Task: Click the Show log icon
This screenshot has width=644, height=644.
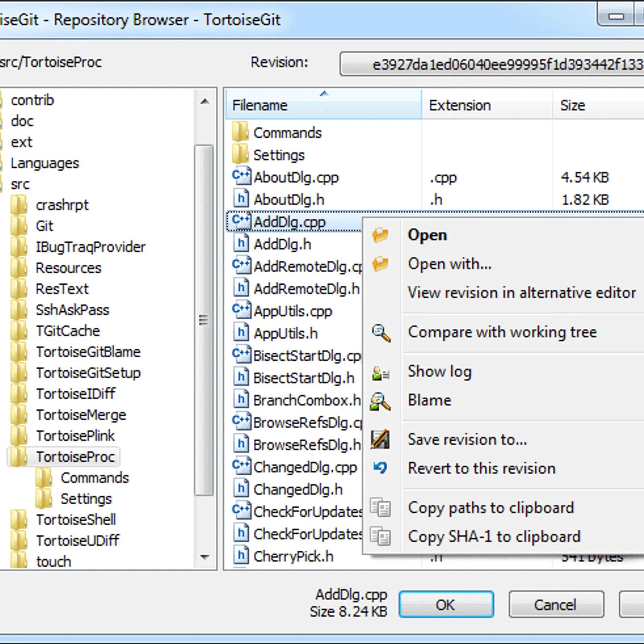Action: pyautogui.click(x=380, y=373)
